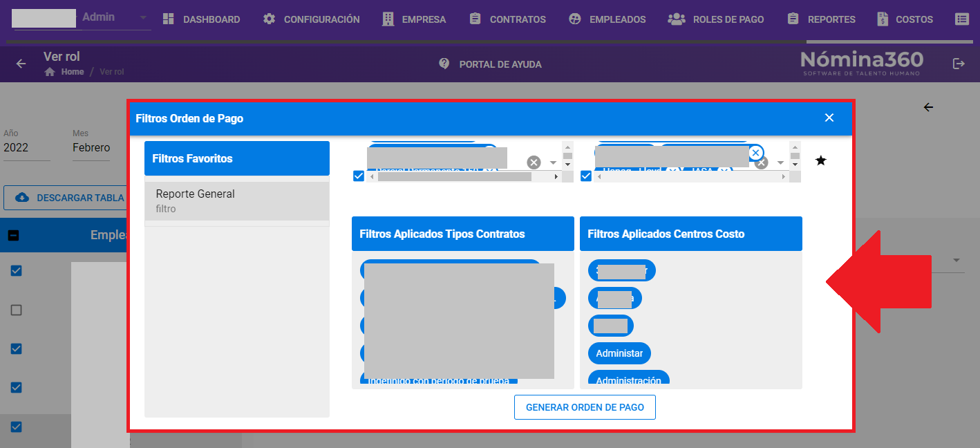The width and height of the screenshot is (980, 448).
Task: Clear all selected cost centers
Action: [761, 162]
